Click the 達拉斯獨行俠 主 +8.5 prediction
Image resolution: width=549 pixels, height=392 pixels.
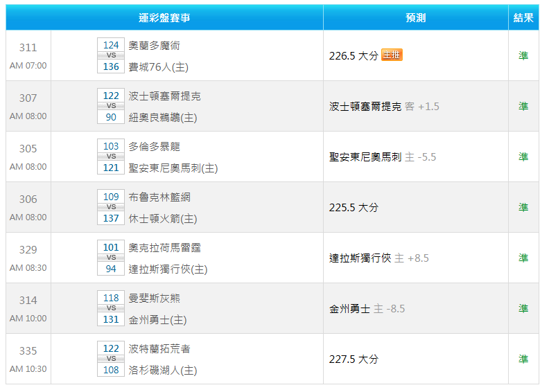tap(378, 258)
